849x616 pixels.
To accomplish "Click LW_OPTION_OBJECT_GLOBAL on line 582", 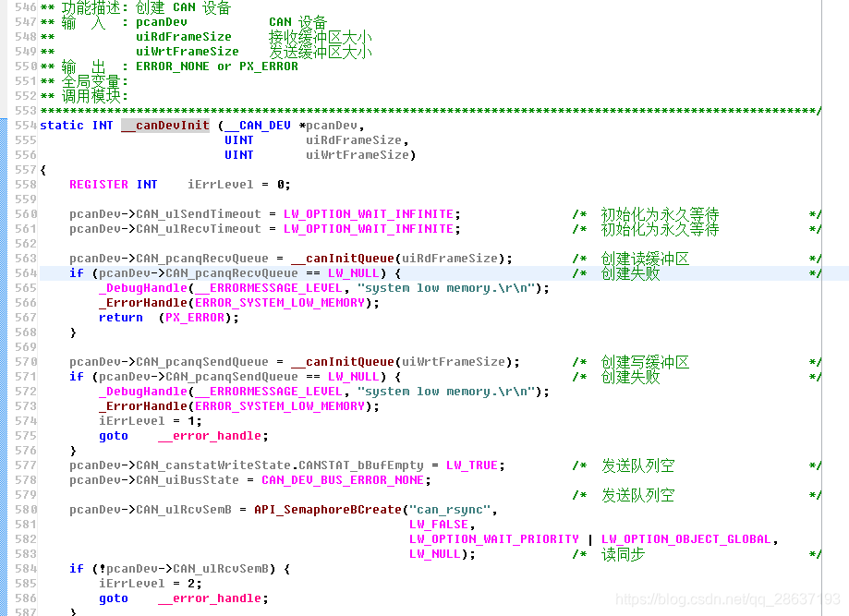I will (x=685, y=539).
